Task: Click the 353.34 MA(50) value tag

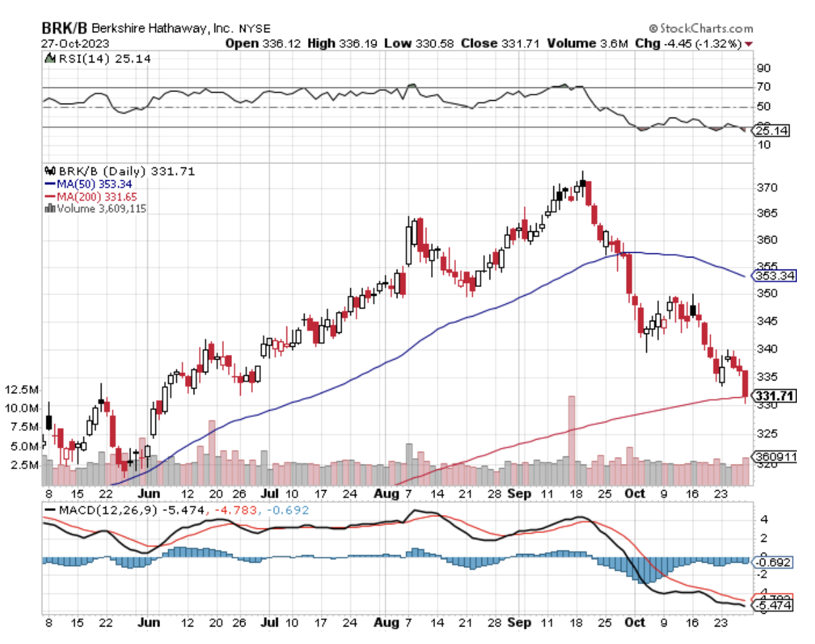Action: click(x=774, y=276)
